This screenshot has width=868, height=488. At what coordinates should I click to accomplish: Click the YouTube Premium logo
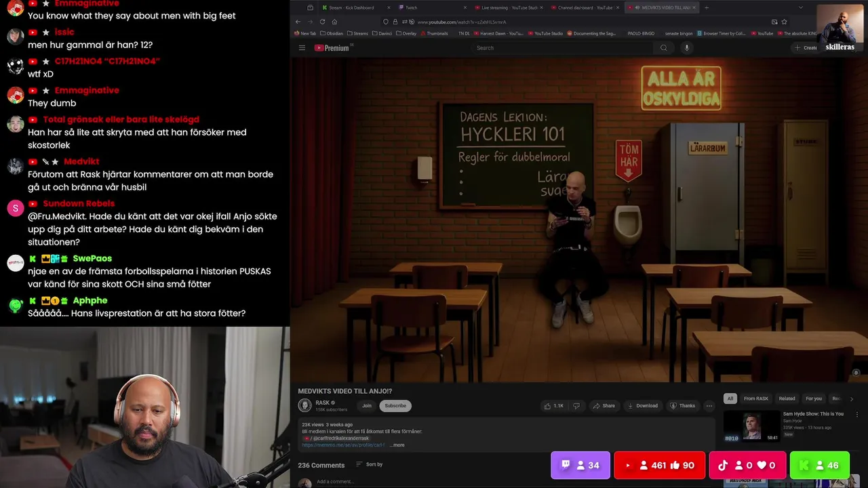(332, 48)
